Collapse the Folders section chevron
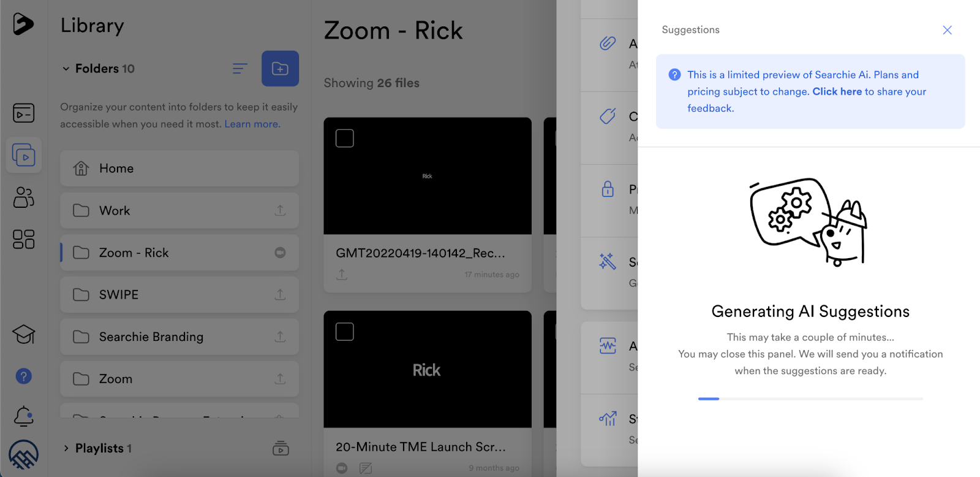 [66, 69]
